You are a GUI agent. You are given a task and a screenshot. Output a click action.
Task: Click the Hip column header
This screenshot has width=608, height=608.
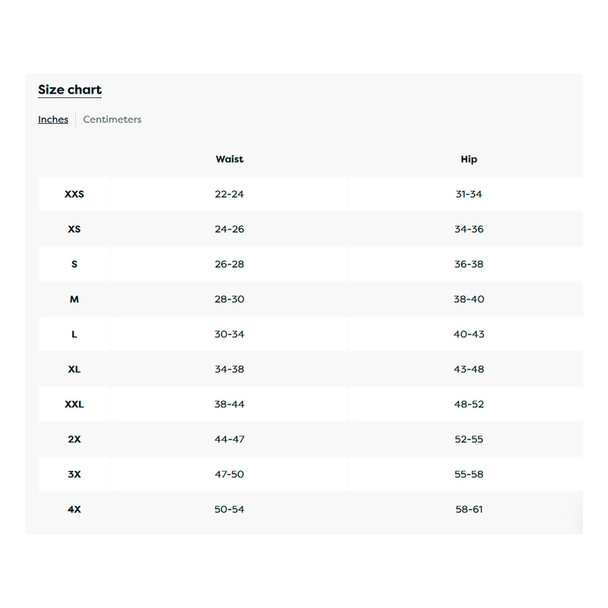[x=469, y=159]
